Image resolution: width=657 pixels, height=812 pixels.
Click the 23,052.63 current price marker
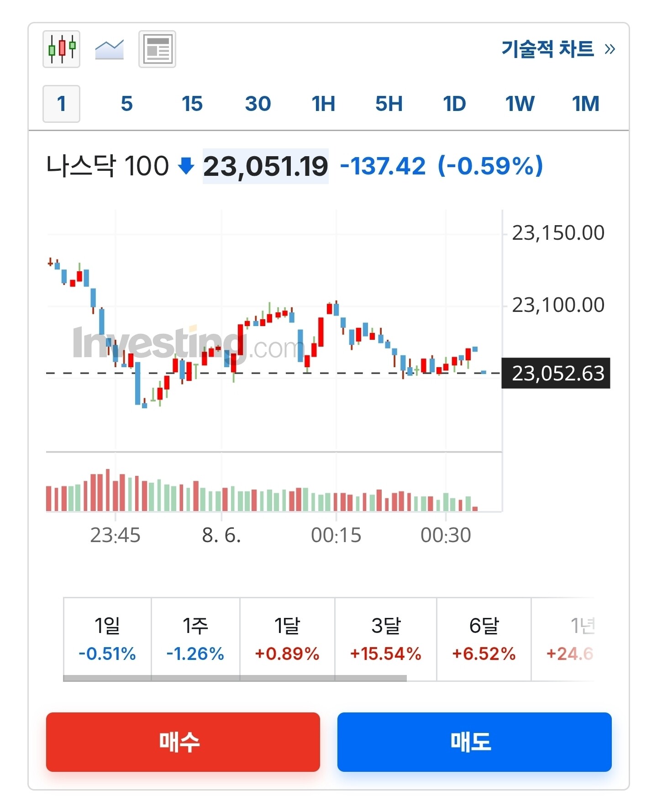(x=556, y=373)
